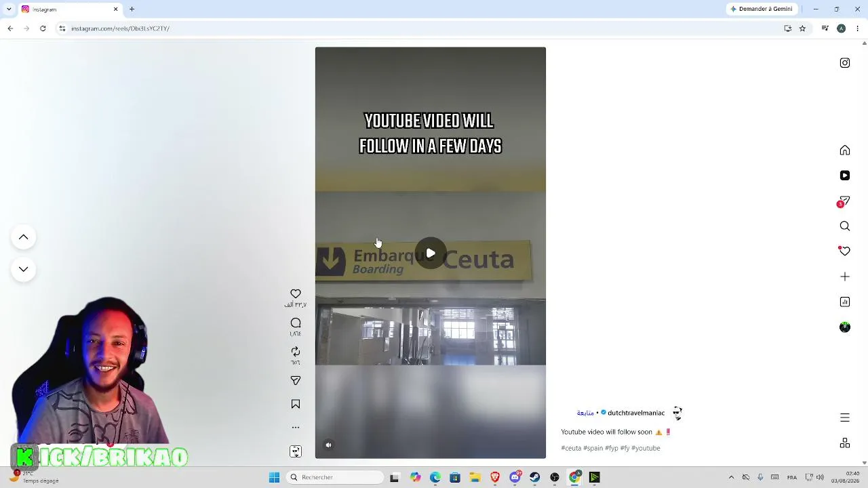This screenshot has width=868, height=488.
Task: Repost the reel with the repost arrows
Action: [x=296, y=351]
